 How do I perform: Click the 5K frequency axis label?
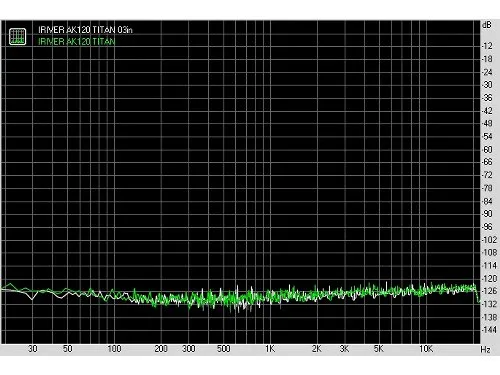click(379, 349)
